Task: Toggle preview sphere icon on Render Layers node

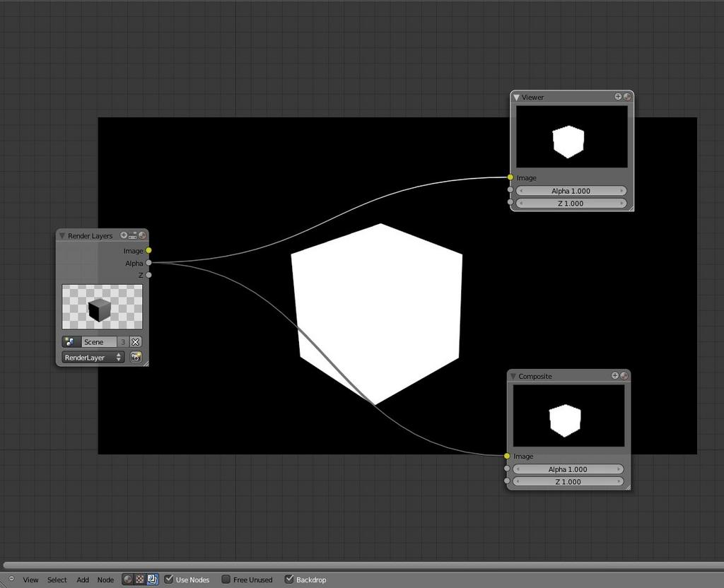Action: click(142, 235)
